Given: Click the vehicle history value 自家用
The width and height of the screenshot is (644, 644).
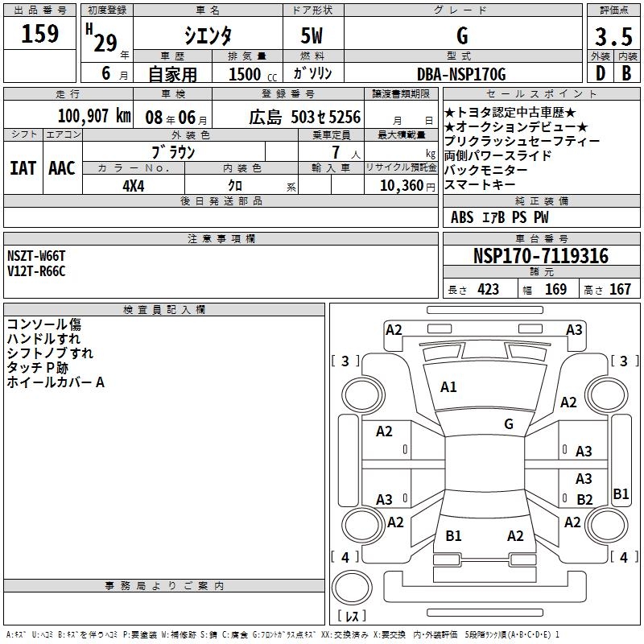Looking at the screenshot, I should tap(172, 74).
